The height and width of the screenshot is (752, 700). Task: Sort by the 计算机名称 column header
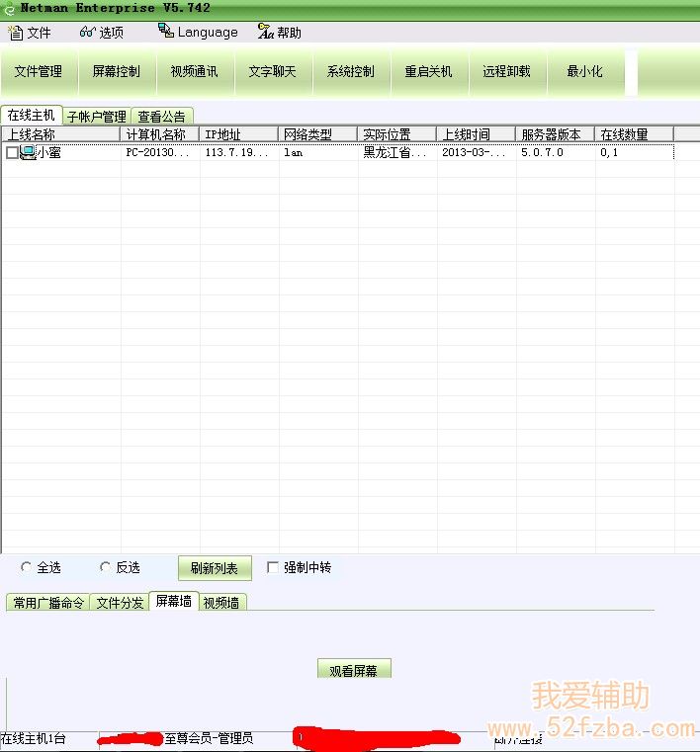point(160,134)
